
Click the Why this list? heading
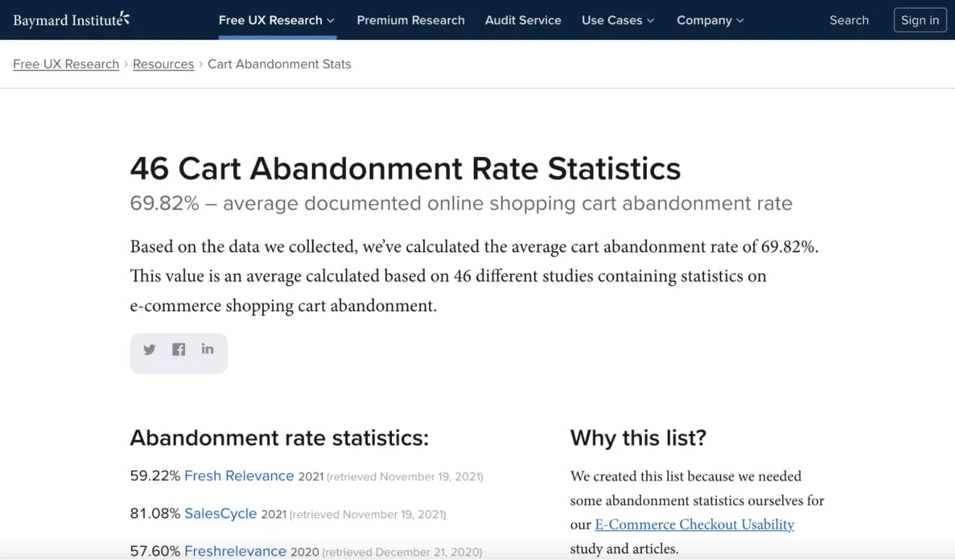tap(638, 438)
